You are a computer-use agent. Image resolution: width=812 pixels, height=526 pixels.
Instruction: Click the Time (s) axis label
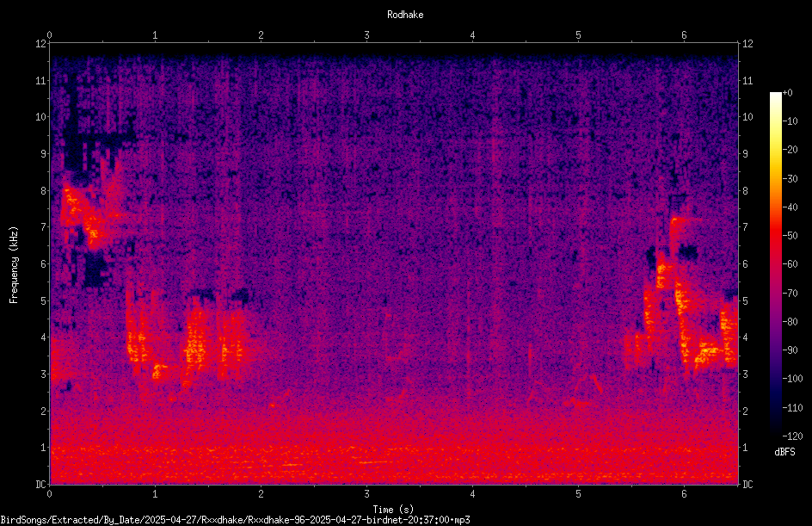(393, 510)
